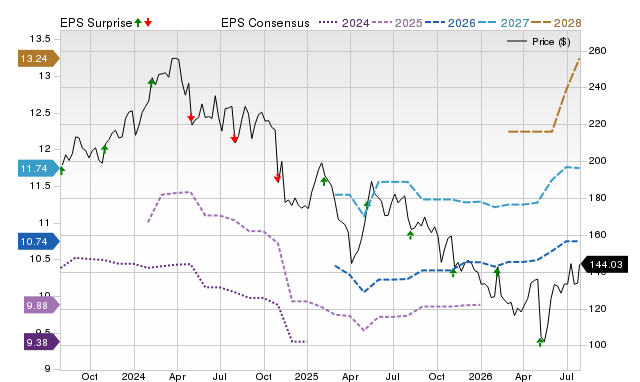Image resolution: width=640 pixels, height=382 pixels.
Task: Click the green up arrow in EPS Surprise legend
Action: click(138, 22)
